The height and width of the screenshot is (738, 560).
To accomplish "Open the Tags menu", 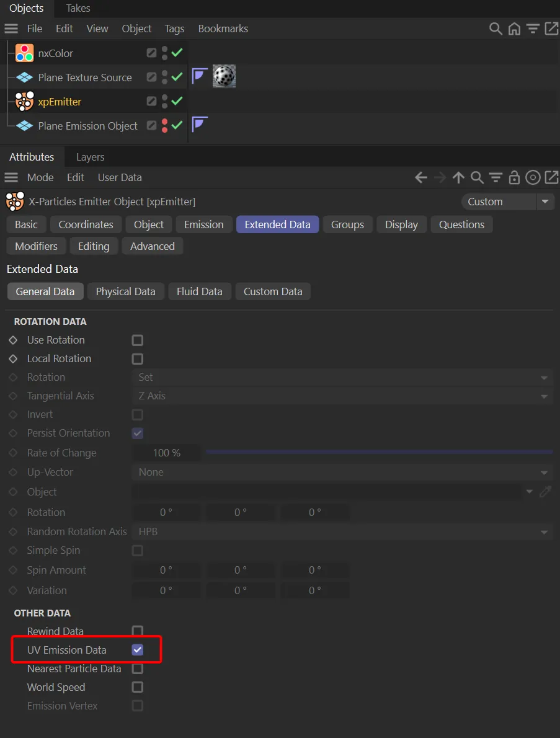I will (x=174, y=29).
